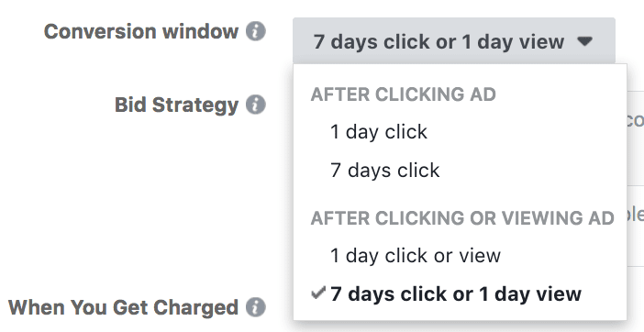Image resolution: width=644 pixels, height=332 pixels.
Task: Click the 'Bid Strategy' field label
Action: pos(177,105)
